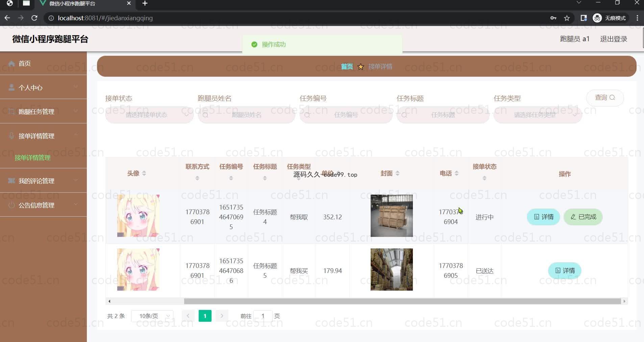Sort the table by 接单状态 column
Image resolution: width=644 pixels, height=342 pixels.
[x=485, y=178]
